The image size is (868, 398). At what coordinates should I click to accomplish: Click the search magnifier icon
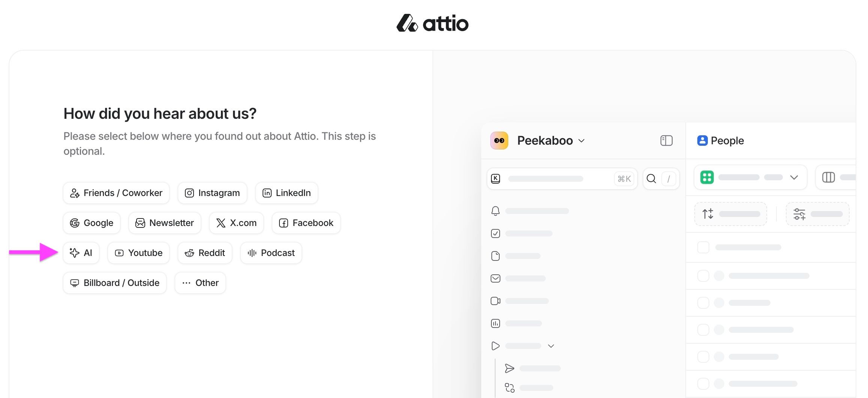(651, 179)
